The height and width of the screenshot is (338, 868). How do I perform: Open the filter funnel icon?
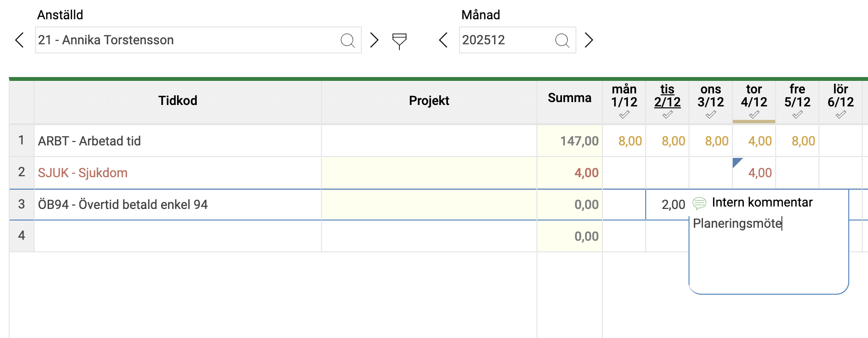(399, 41)
